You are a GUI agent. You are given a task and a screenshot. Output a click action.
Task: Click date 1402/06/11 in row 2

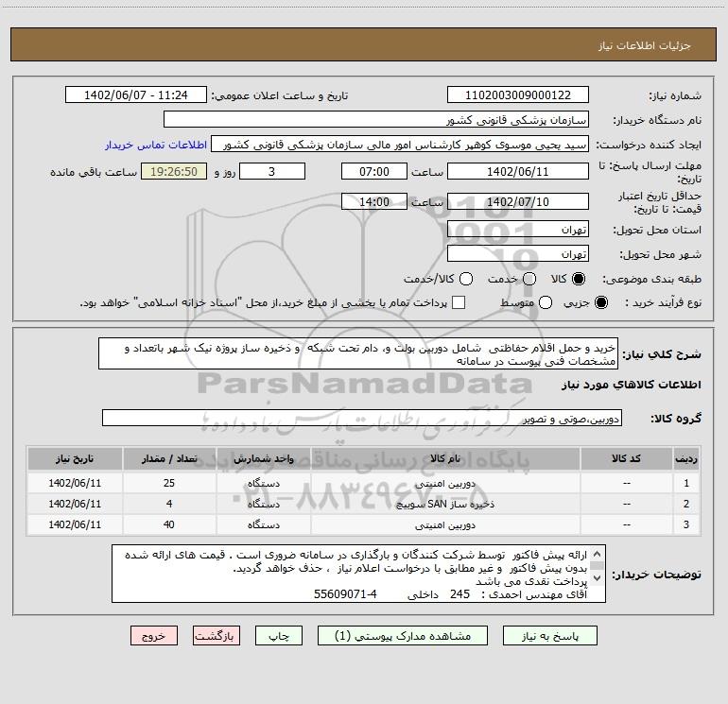[75, 504]
